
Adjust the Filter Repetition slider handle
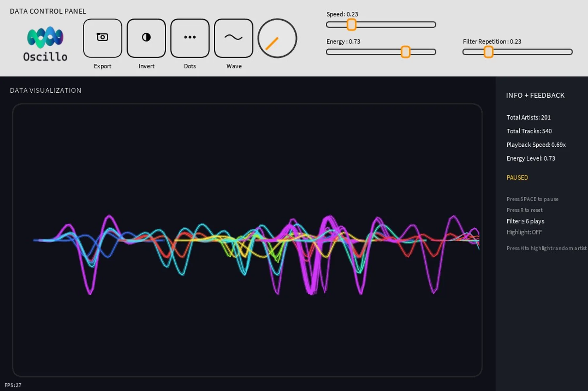click(x=488, y=52)
